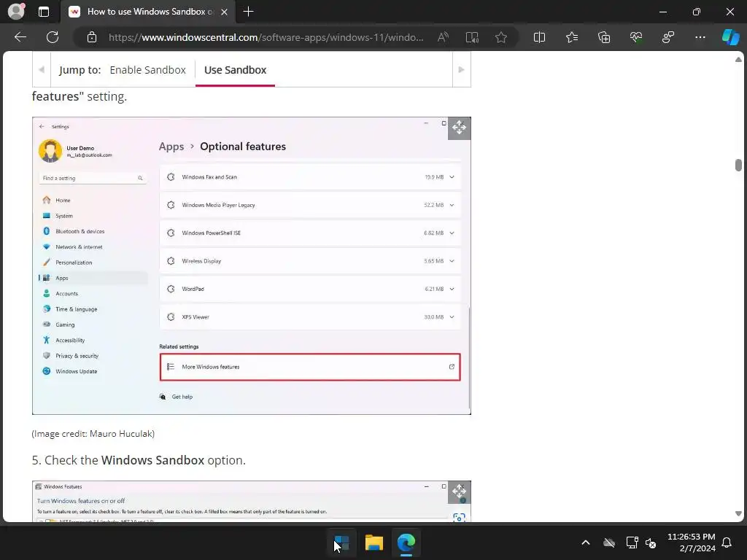Open the Collections panel
The image size is (747, 560).
(x=604, y=37)
